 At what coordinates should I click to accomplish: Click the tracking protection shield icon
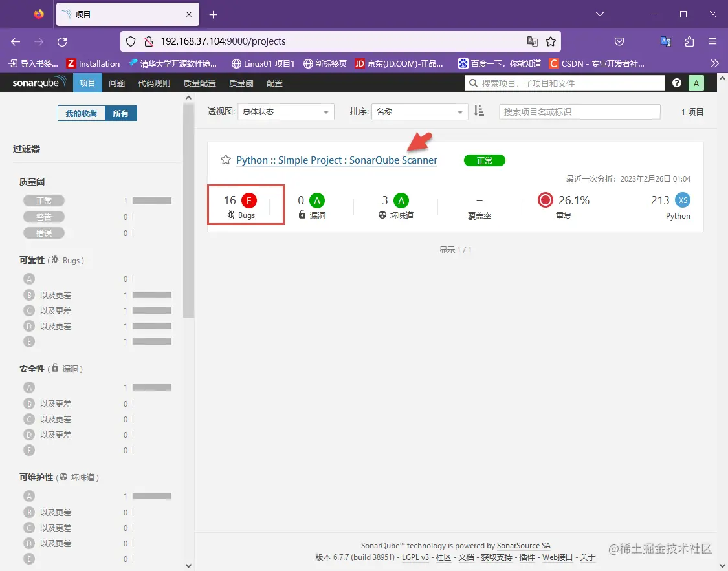point(131,41)
